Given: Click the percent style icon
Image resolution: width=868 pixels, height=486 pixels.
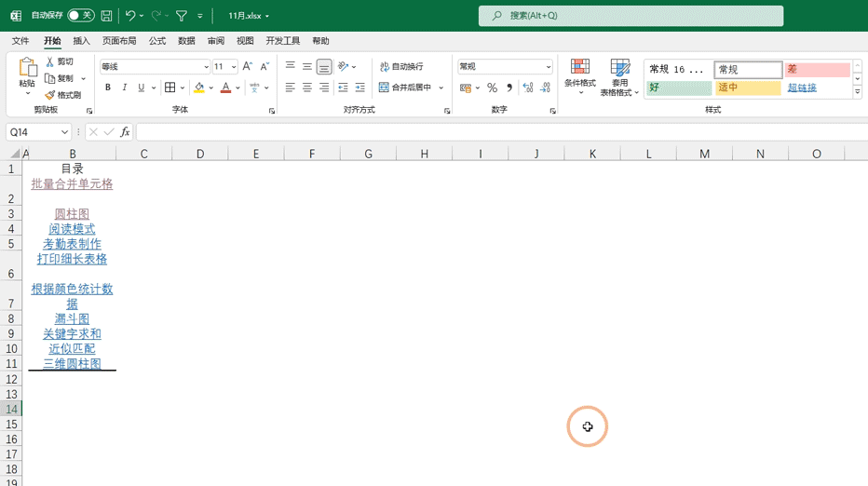Looking at the screenshot, I should [492, 88].
